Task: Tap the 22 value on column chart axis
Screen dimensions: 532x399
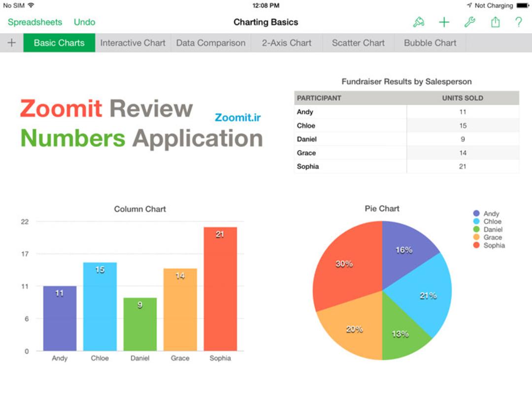Action: pos(25,222)
